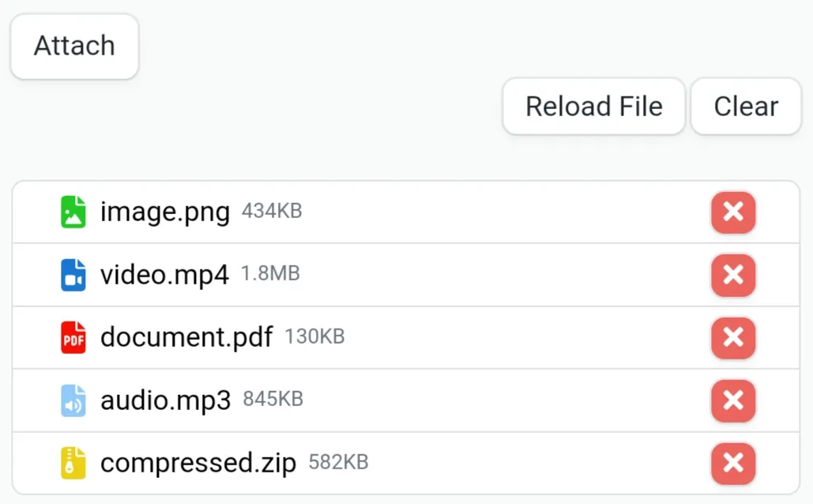Click the yellow zip archive icon
The width and height of the screenshot is (813, 504).
[x=73, y=463]
